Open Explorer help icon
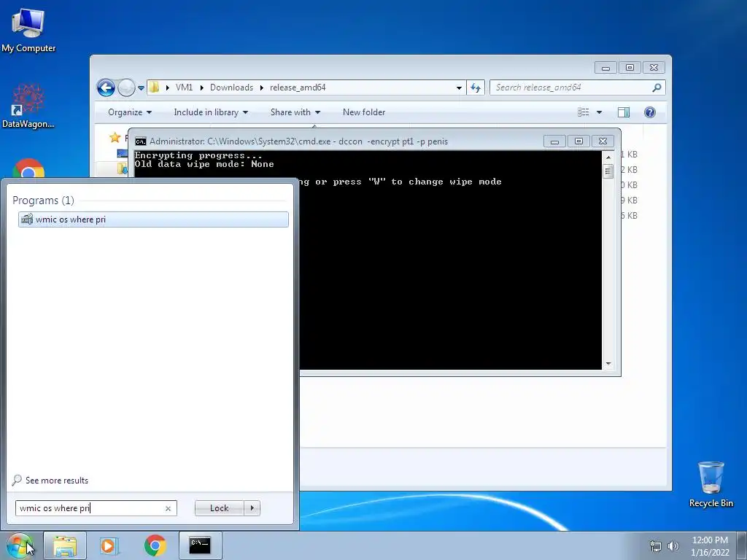 [650, 112]
